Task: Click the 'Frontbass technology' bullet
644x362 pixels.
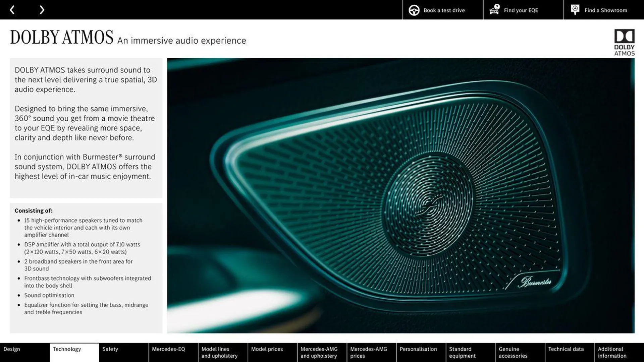Action: (88, 282)
